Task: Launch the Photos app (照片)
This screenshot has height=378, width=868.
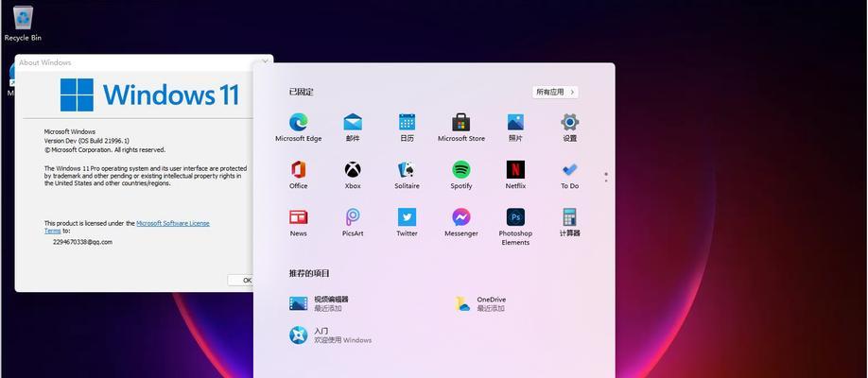Action: 515,128
